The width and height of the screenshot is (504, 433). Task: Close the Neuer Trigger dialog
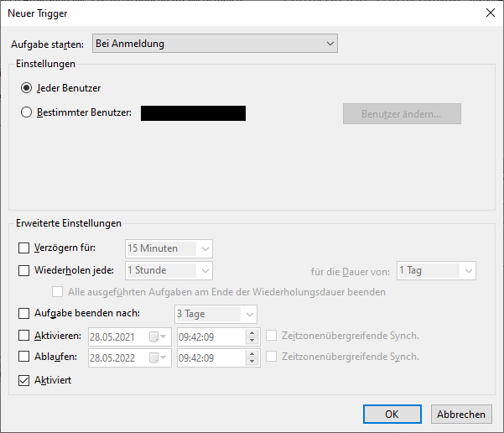(x=490, y=13)
